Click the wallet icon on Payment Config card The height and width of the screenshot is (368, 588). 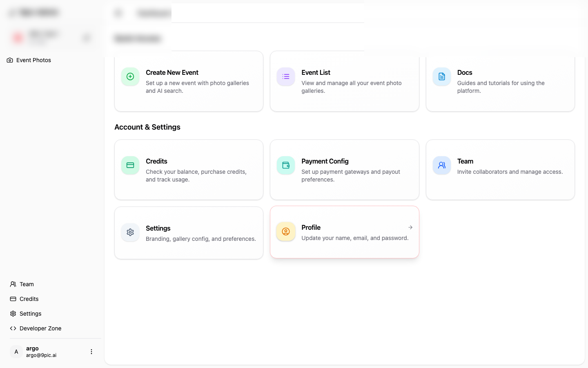pos(286,165)
